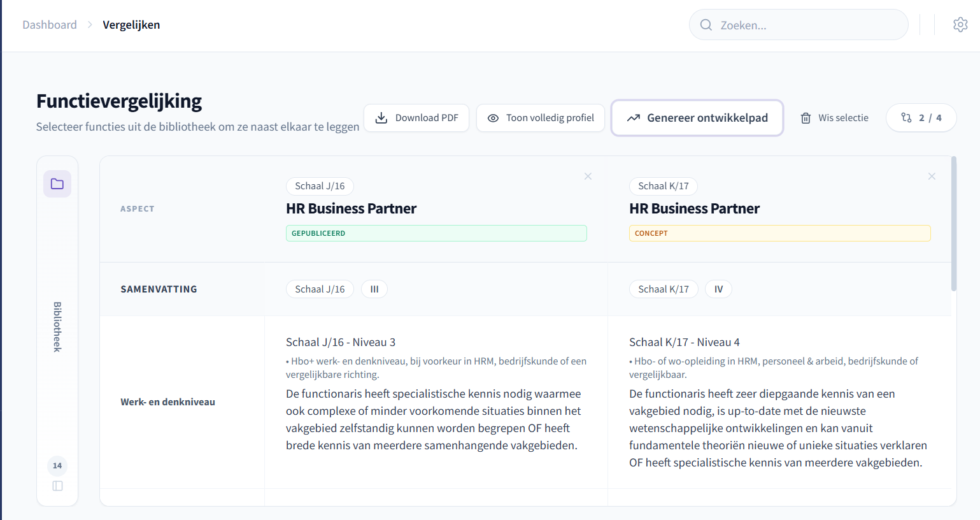Click the search magnifier icon
980x520 pixels.
[706, 25]
